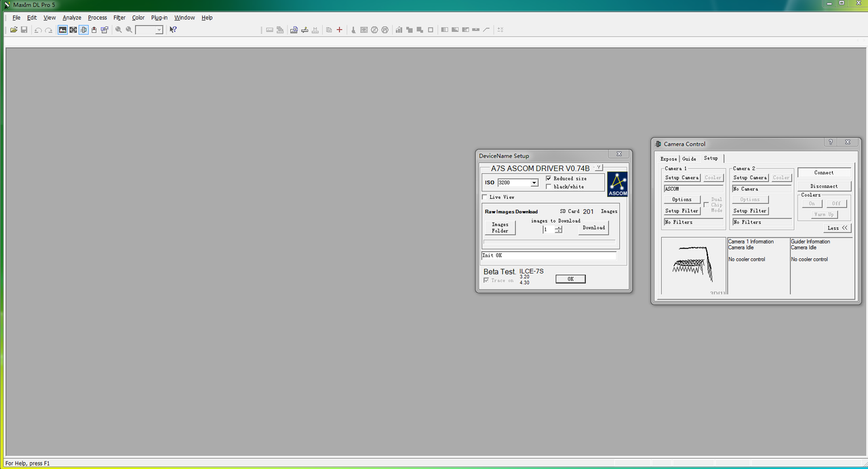This screenshot has height=469, width=868.
Task: Click the Guider Information text
Action: [x=810, y=242]
